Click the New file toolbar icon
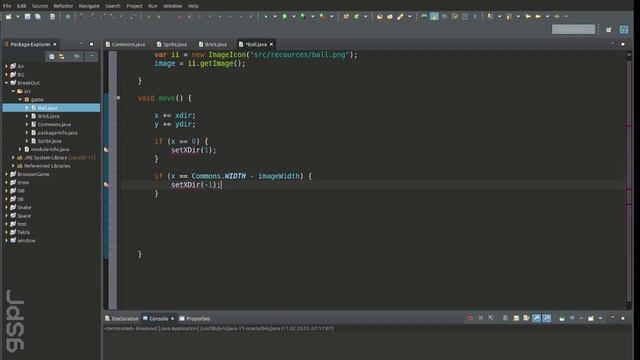The height and width of the screenshot is (360, 640). pos(9,17)
